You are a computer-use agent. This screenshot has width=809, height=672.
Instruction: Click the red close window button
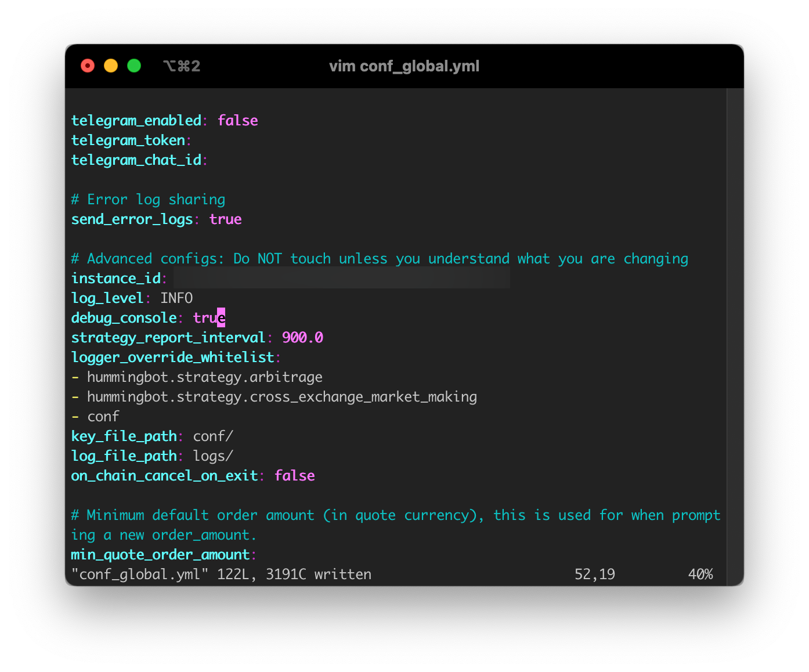pos(88,66)
